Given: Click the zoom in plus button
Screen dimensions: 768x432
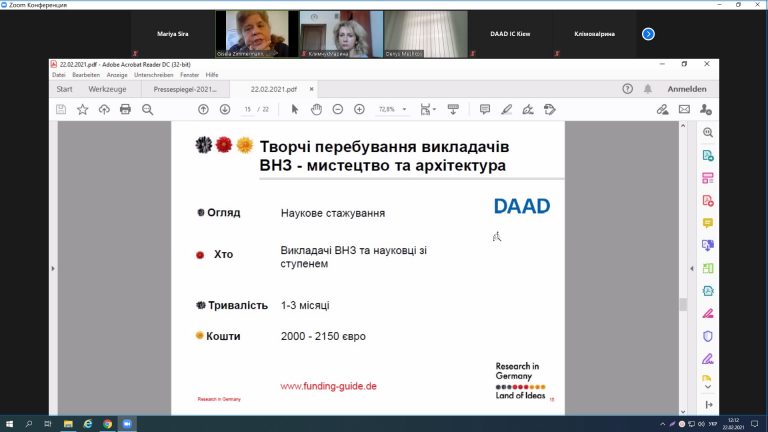Looking at the screenshot, I should pos(359,109).
